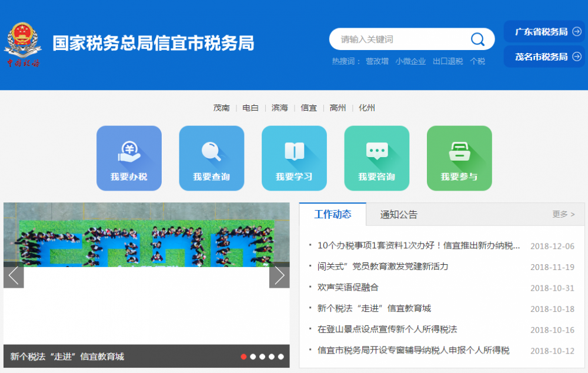The image size is (588, 373).
Task: Open the 我要参与 participation icon
Action: point(459,158)
